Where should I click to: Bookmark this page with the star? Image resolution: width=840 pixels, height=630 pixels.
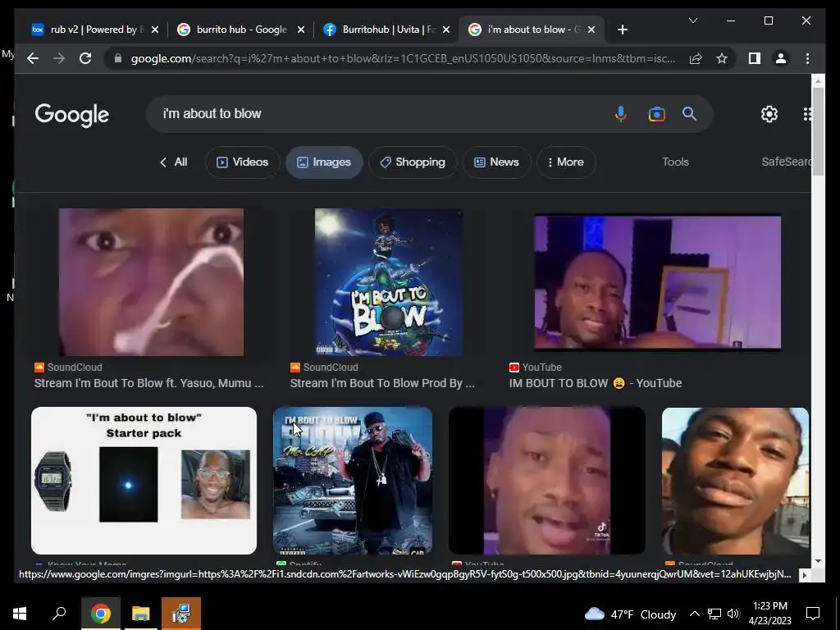click(x=722, y=58)
